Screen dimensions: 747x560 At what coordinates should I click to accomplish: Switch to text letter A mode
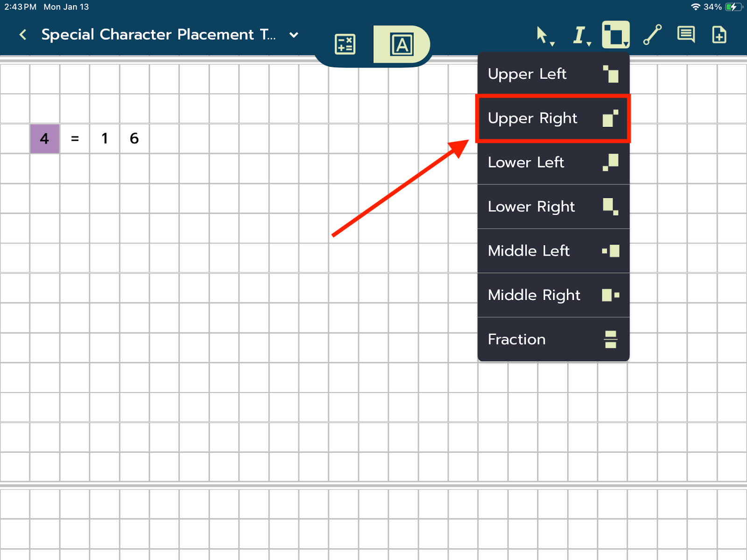point(402,45)
